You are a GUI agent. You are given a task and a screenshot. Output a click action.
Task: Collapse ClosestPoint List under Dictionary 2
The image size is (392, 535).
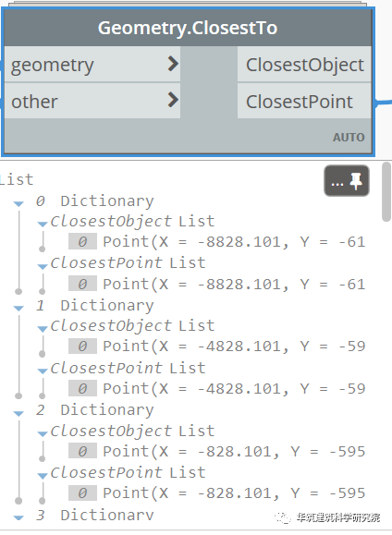(x=43, y=476)
